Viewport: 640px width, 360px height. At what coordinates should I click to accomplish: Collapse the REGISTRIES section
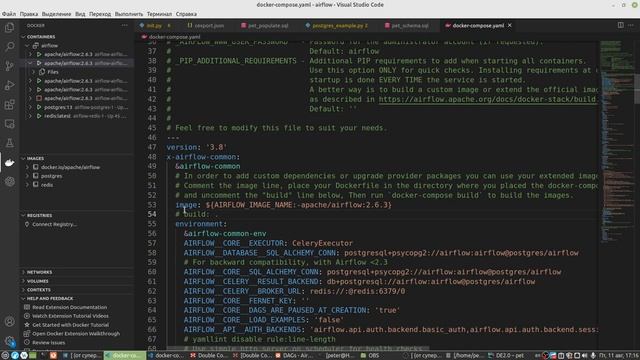(23, 215)
